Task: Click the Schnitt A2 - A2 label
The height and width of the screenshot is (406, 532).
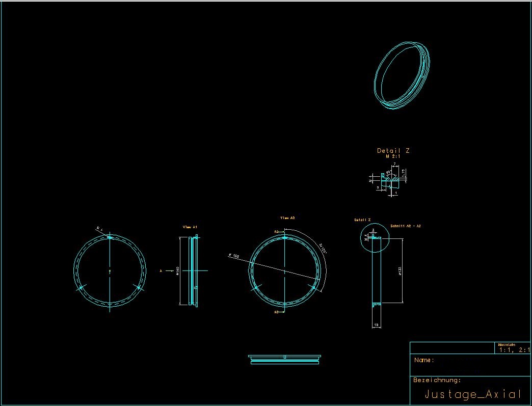Action: (x=406, y=226)
